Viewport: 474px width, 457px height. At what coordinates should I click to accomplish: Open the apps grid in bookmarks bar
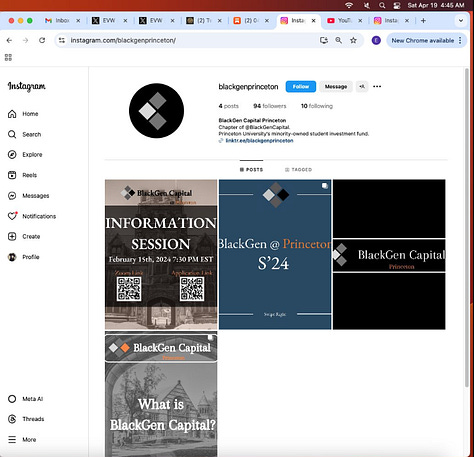[x=8, y=57]
